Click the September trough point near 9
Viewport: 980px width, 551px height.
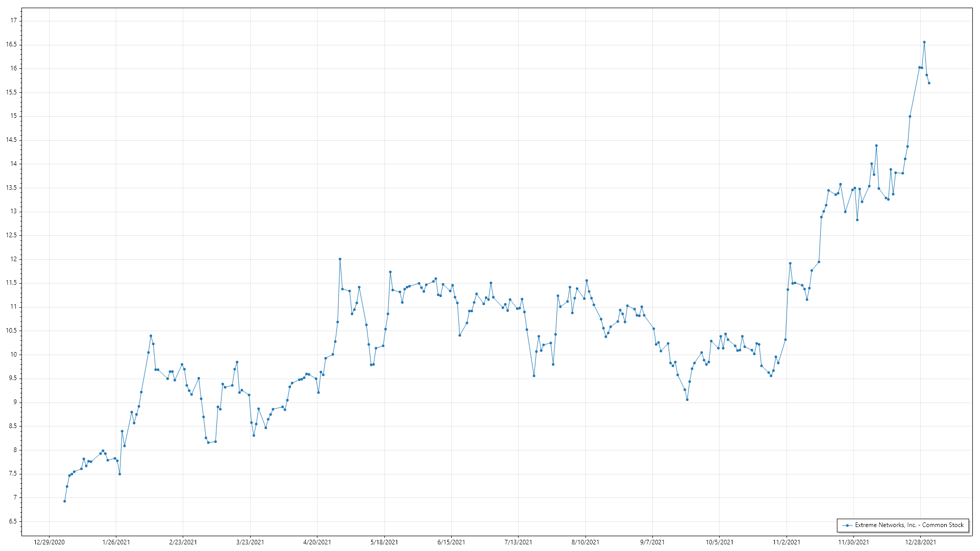[x=687, y=399]
